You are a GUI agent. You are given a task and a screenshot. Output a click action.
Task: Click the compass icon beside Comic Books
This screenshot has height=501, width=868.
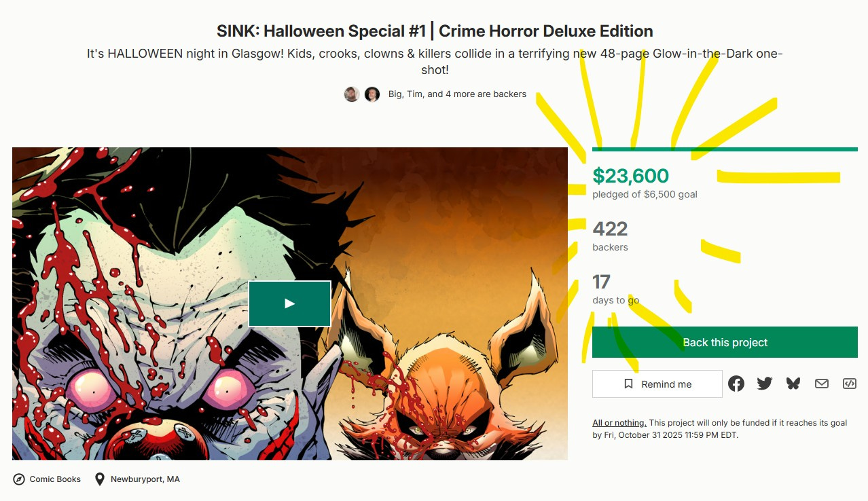[x=19, y=479]
